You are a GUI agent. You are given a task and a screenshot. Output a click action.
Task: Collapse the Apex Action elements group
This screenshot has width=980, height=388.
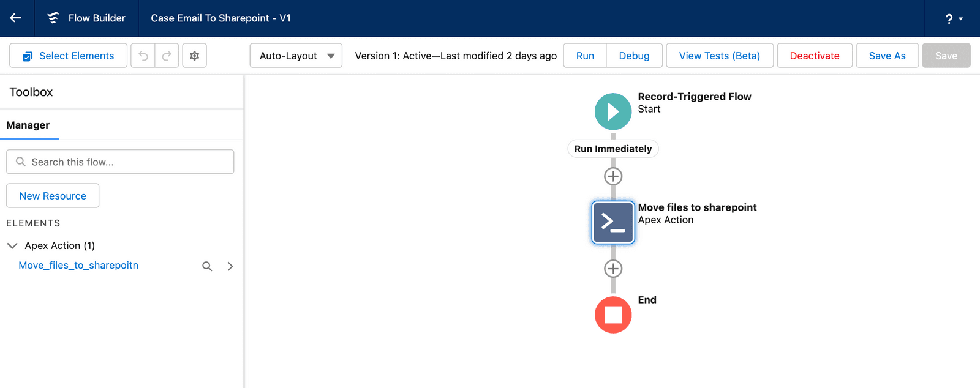point(12,245)
